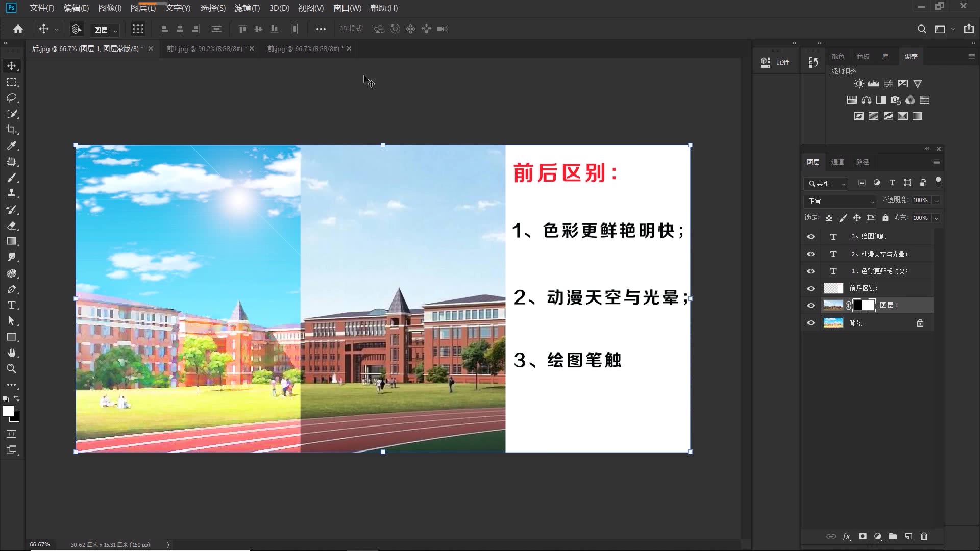Select the Horizontal Type tool
980x551 pixels.
point(12,305)
